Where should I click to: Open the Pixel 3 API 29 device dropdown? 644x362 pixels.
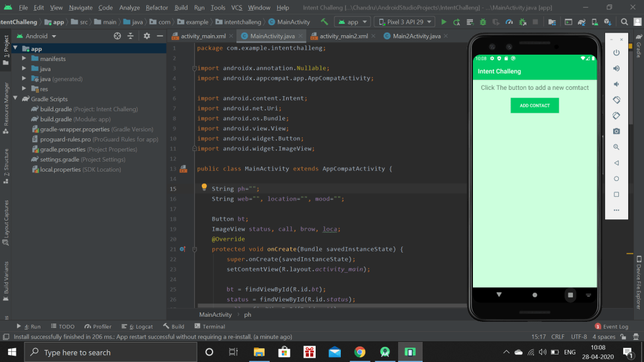point(404,22)
